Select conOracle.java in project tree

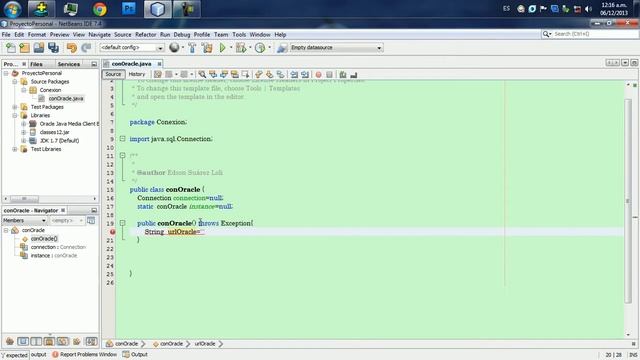point(66,98)
